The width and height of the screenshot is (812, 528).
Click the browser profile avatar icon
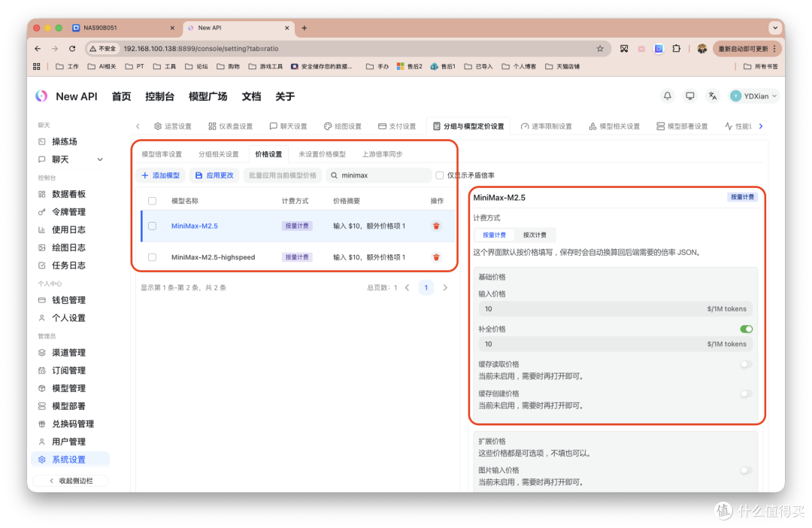click(x=701, y=49)
